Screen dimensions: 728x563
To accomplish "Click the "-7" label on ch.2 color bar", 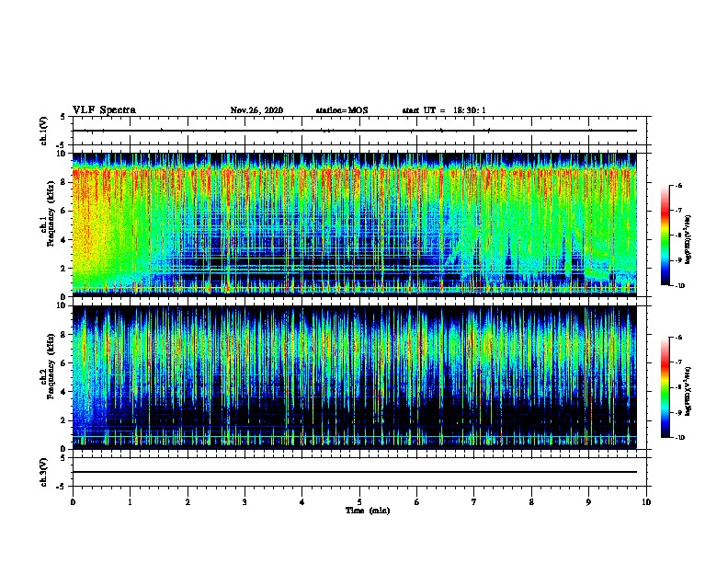I will point(679,362).
